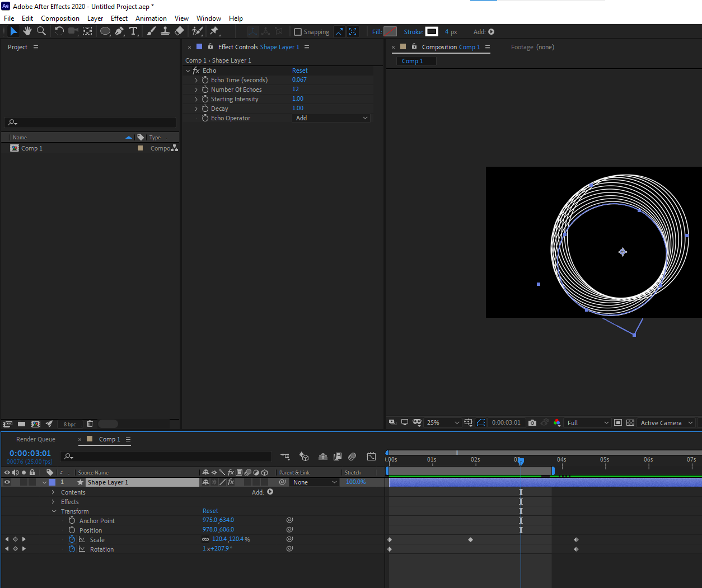Expand the Contents property of Shape Layer 1
This screenshot has height=588, width=702.
click(54, 492)
